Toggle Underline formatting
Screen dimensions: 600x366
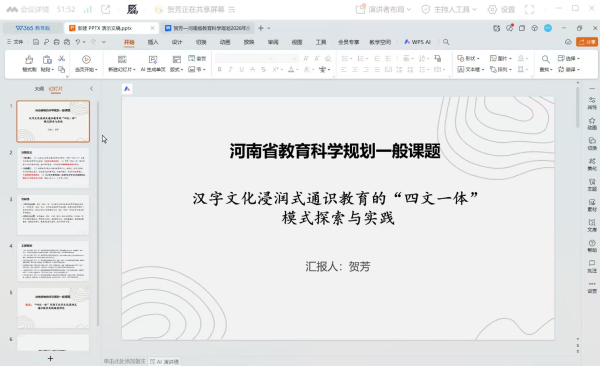tap(241, 69)
